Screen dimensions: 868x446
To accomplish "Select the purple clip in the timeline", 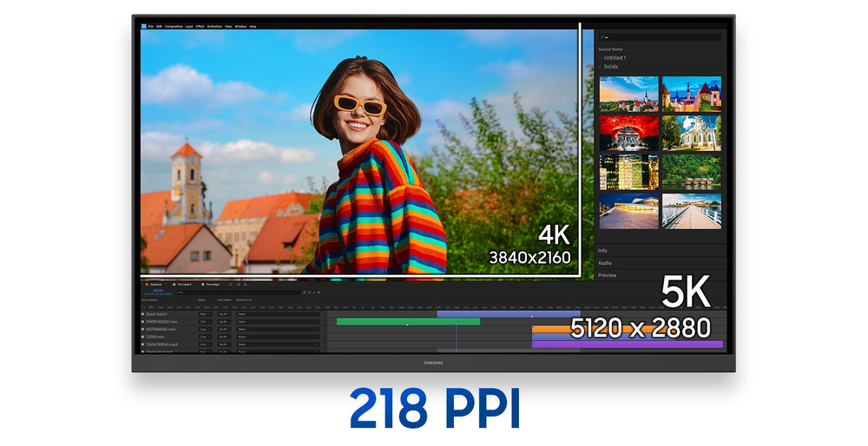I will 628,344.
